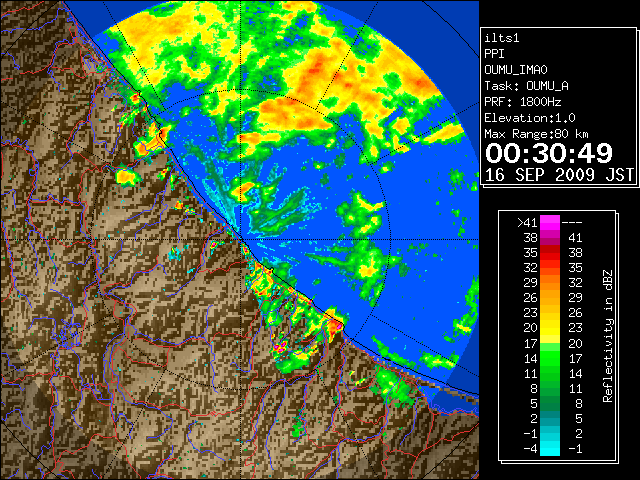Viewport: 640px width, 480px height.
Task: Select the green 11 dBZ legend swatch
Action: pyautogui.click(x=550, y=373)
